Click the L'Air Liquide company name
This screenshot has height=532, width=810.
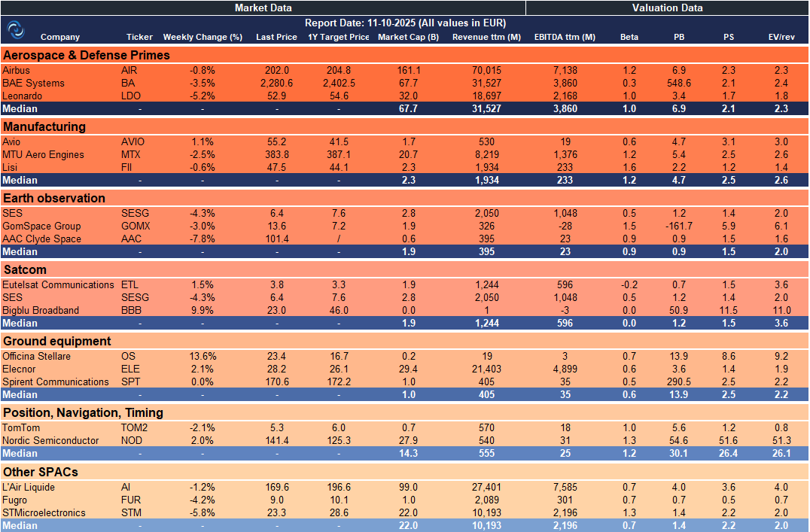(x=29, y=487)
